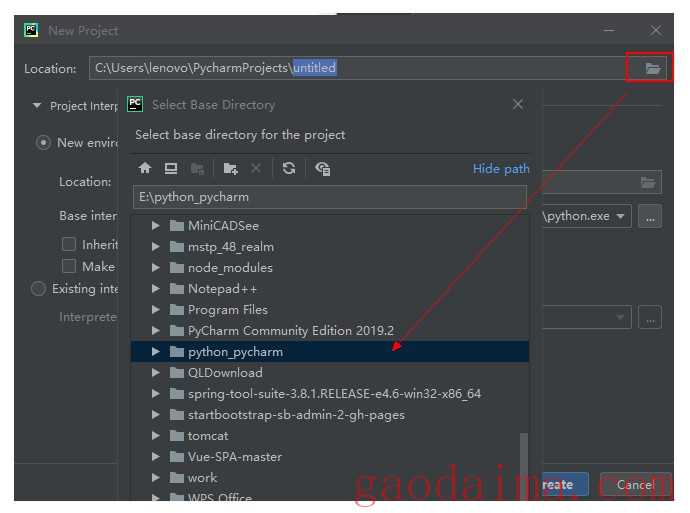Expand the tomcat folder
This screenshot has width=690, height=513.
coord(155,436)
